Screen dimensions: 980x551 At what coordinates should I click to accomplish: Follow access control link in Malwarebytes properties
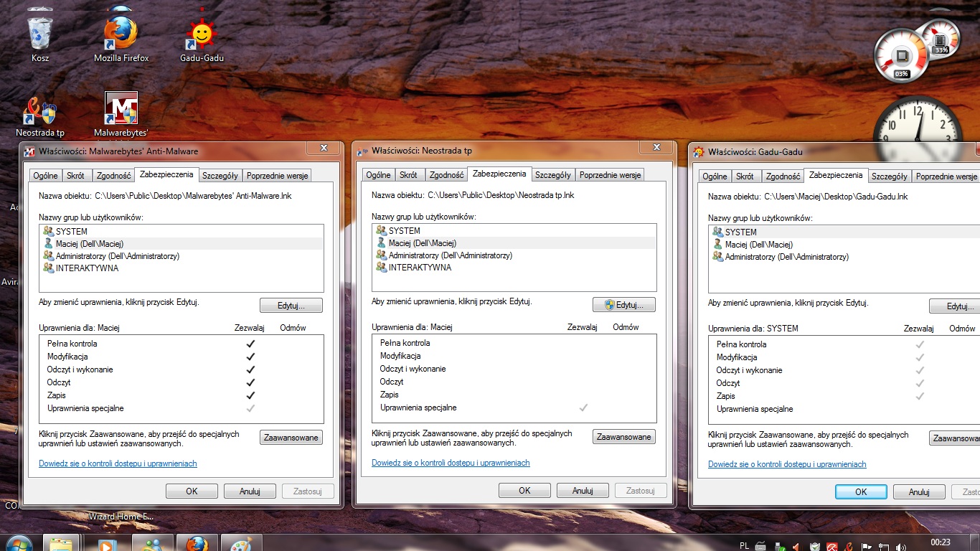click(118, 463)
